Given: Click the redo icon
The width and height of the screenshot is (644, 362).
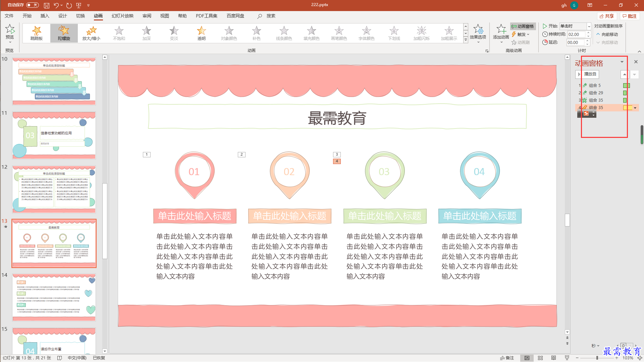Looking at the screenshot, I should pos(69,5).
